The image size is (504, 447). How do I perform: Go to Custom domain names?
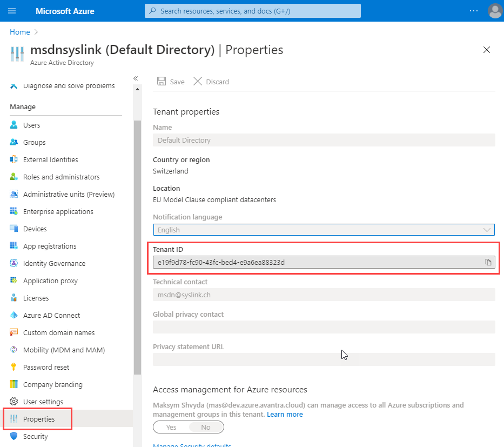pos(59,332)
